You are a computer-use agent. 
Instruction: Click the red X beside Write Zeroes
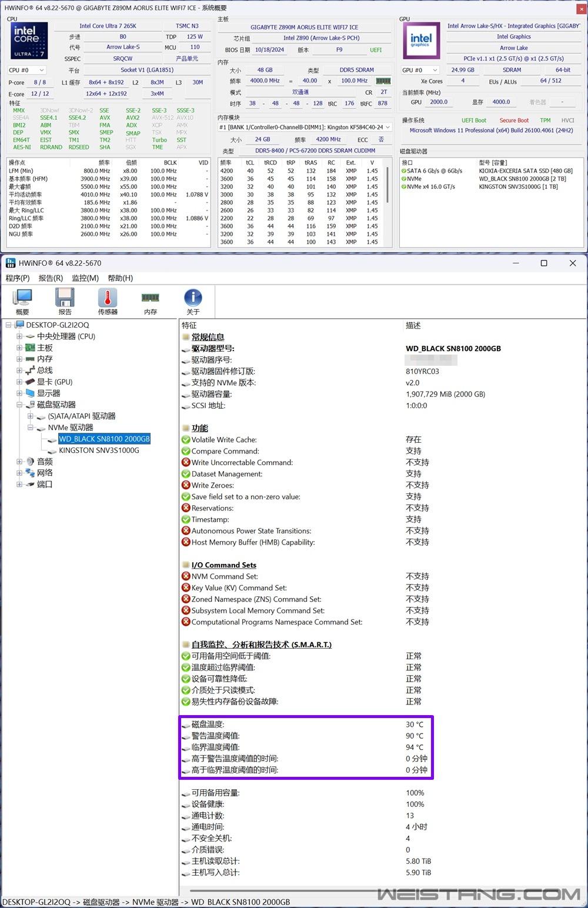click(186, 485)
